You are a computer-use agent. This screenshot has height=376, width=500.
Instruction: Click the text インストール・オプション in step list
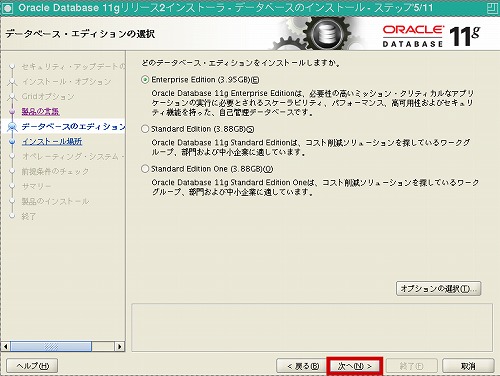[66, 82]
